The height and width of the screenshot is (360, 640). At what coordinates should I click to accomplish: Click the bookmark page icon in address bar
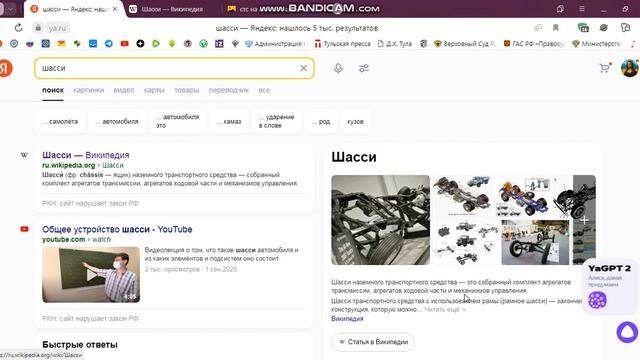[x=556, y=28]
